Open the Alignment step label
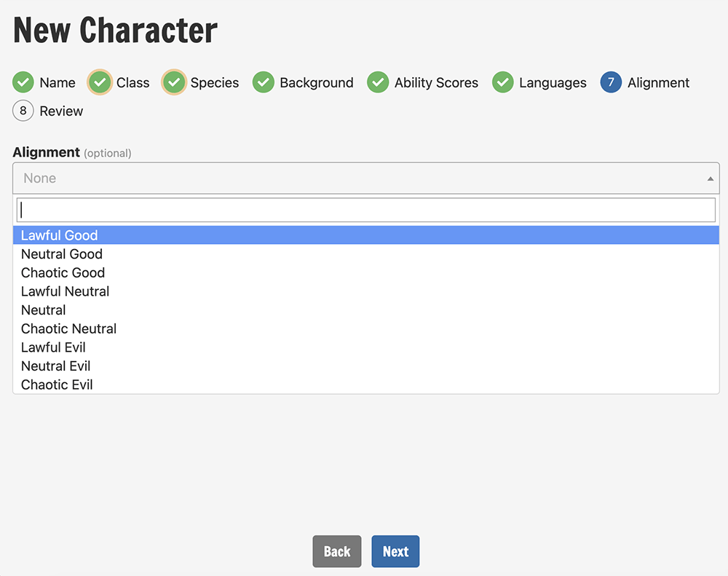 (x=658, y=83)
